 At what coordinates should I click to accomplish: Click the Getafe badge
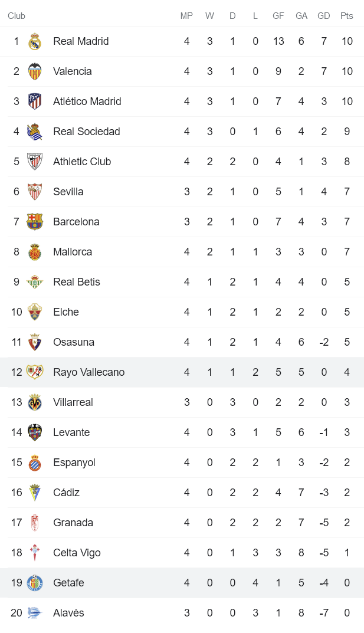(34, 583)
